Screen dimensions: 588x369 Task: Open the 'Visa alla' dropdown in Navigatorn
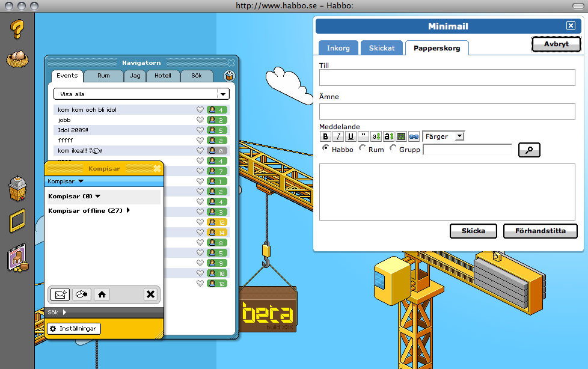[141, 94]
